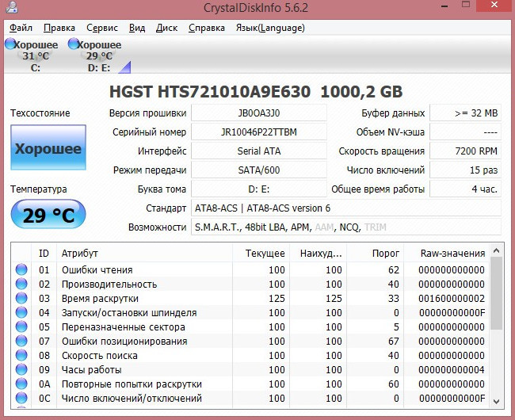Click the status orb for Производительность
The image size is (515, 420).
(21, 284)
